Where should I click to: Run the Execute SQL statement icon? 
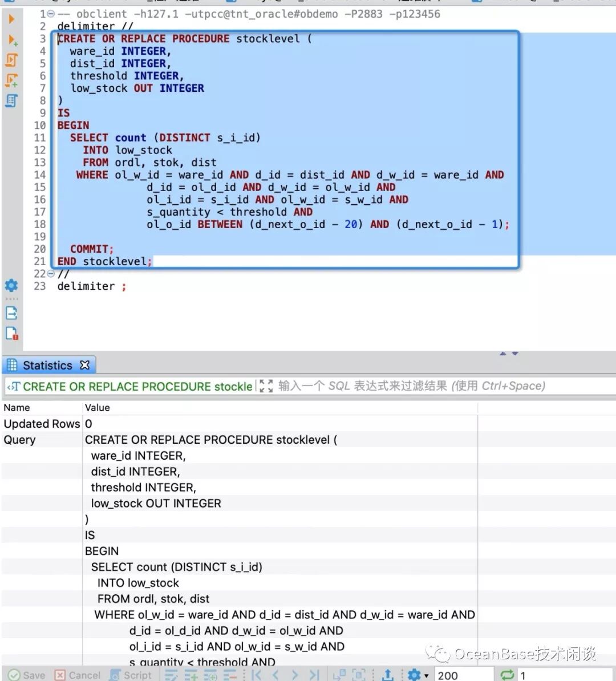(x=11, y=19)
